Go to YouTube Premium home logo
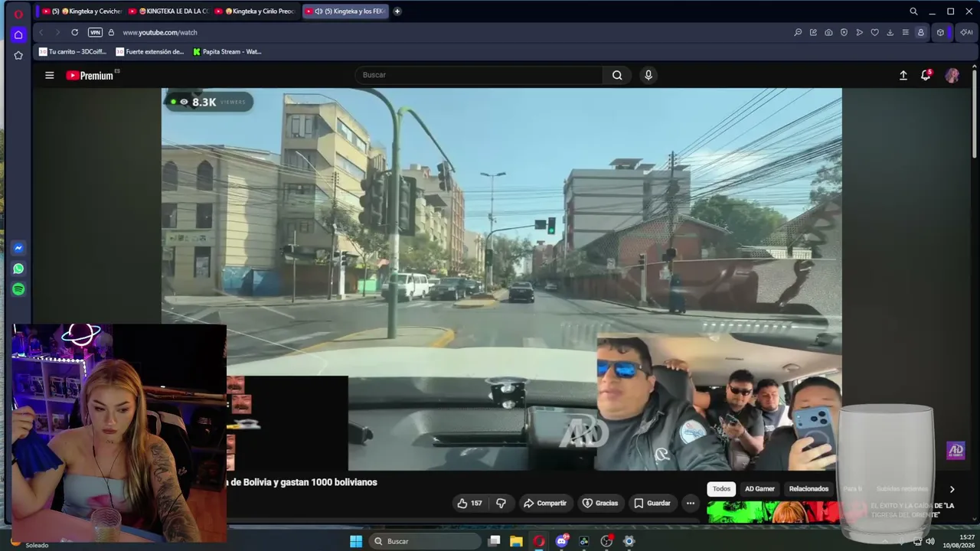This screenshot has width=980, height=551. point(90,75)
